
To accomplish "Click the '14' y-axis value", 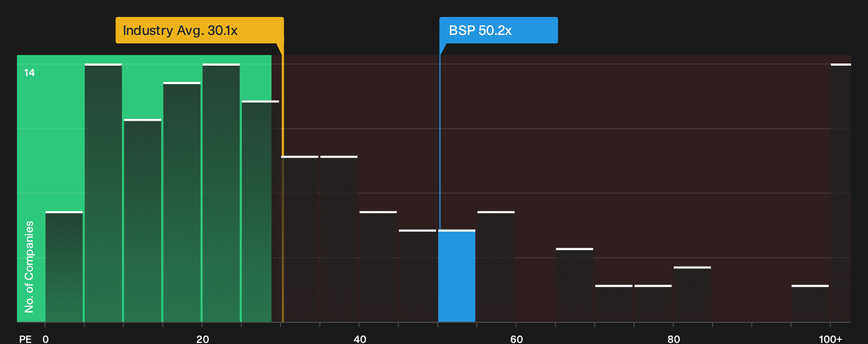I will tap(29, 73).
